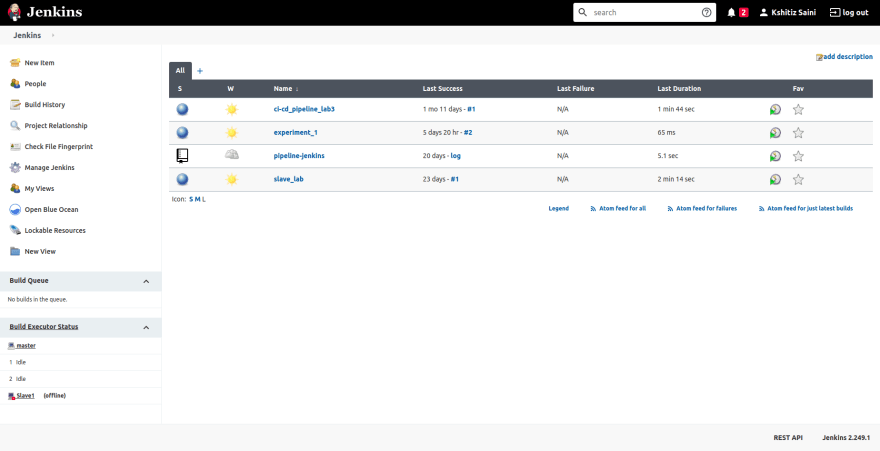Viewport: 880px width, 451px height.
Task: Set icon size to S
Action: coord(191,199)
